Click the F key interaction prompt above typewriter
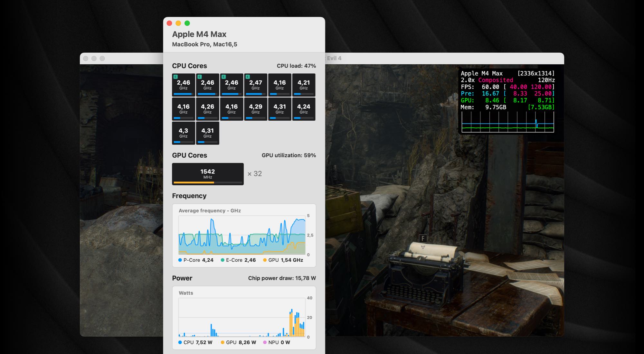Image resolution: width=644 pixels, height=354 pixels. [x=423, y=238]
